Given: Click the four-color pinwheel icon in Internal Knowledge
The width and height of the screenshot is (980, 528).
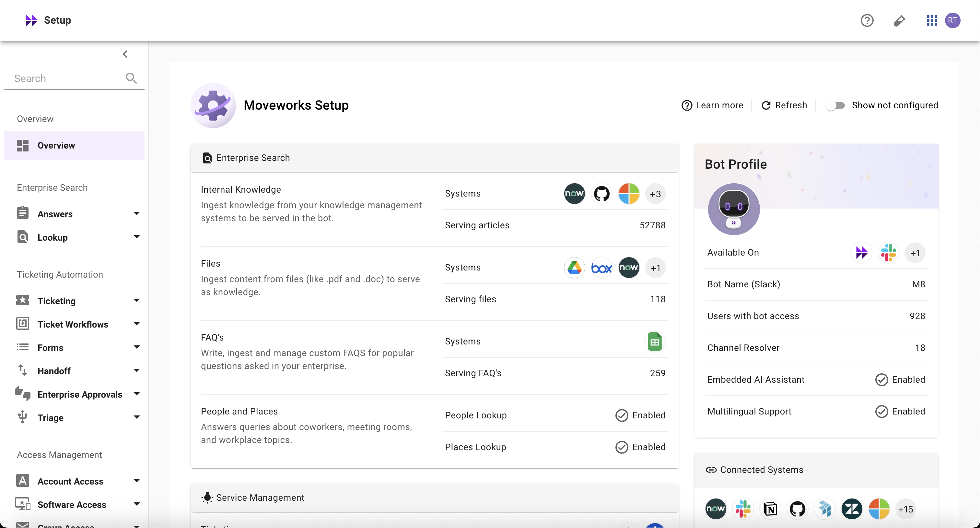Looking at the screenshot, I should [x=629, y=194].
